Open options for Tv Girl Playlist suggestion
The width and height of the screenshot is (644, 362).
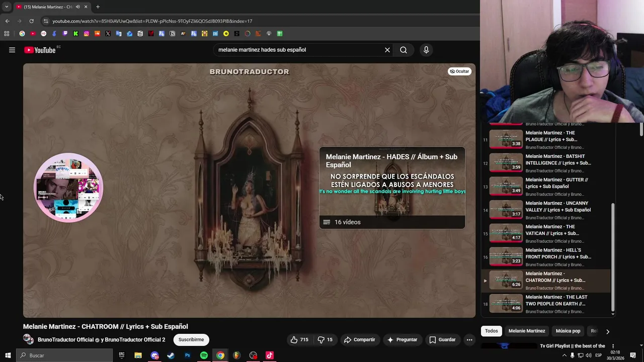coord(613,346)
